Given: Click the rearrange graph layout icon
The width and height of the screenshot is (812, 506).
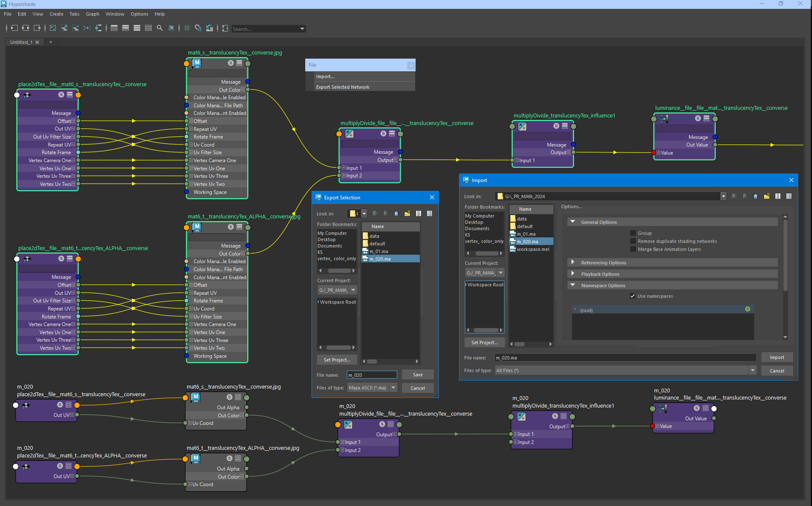Looking at the screenshot, I should [x=87, y=28].
